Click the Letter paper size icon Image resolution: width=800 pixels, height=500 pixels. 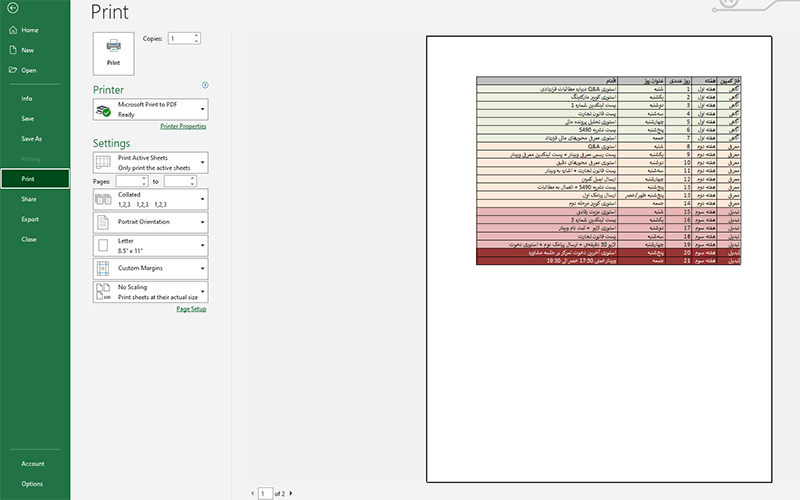coord(103,245)
